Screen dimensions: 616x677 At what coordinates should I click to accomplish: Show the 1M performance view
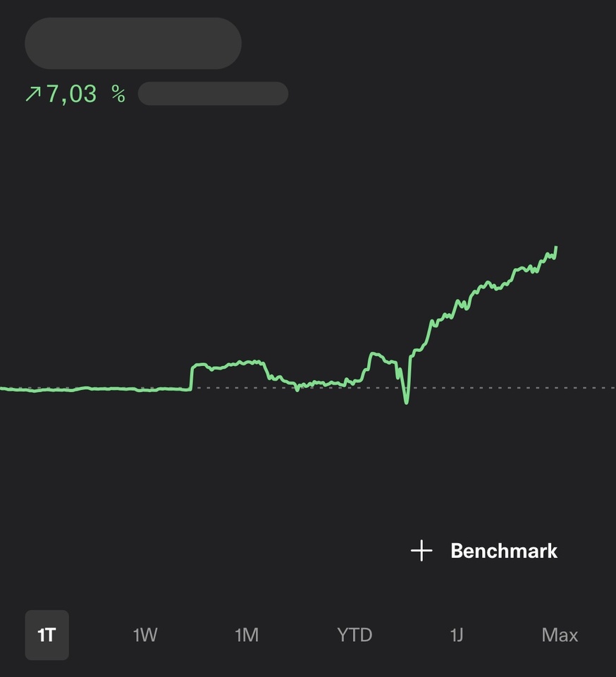(x=247, y=635)
